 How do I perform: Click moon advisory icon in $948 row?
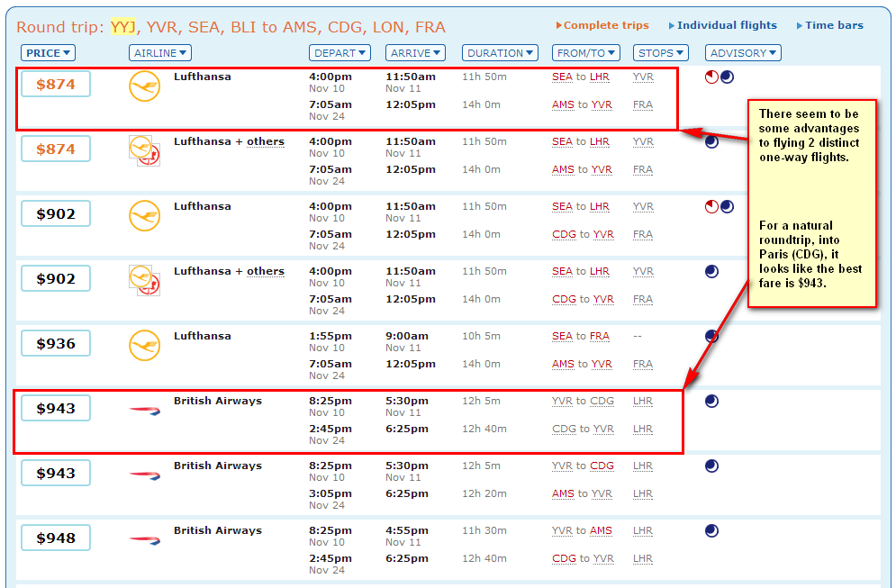(711, 531)
